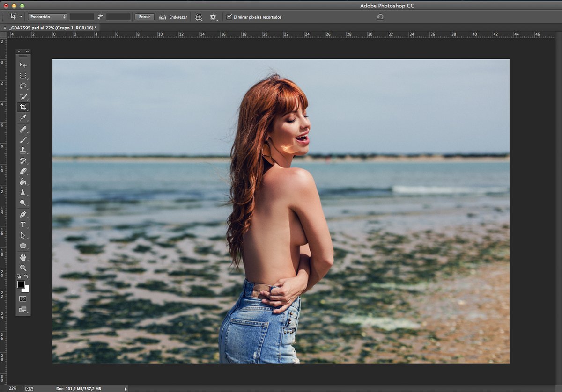
Task: Select the Sharpen (triangle) tool
Action: 23,192
